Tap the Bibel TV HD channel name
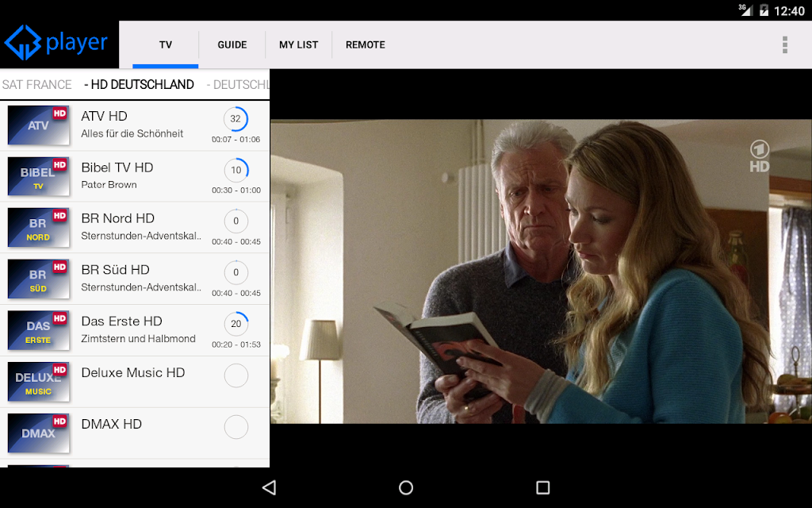812x508 pixels. (117, 167)
